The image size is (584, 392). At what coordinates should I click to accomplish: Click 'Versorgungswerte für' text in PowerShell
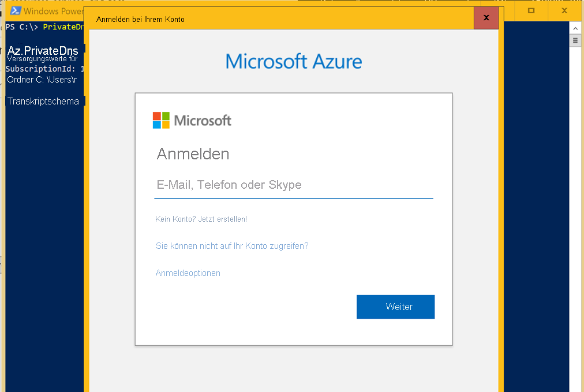click(x=42, y=59)
